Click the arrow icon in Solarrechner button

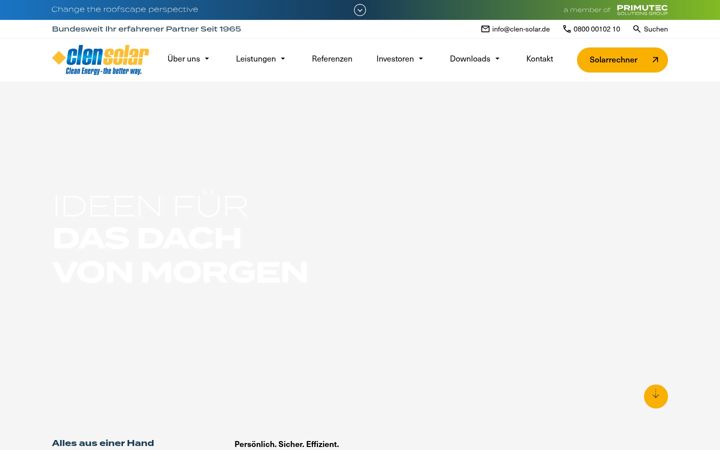click(x=655, y=60)
